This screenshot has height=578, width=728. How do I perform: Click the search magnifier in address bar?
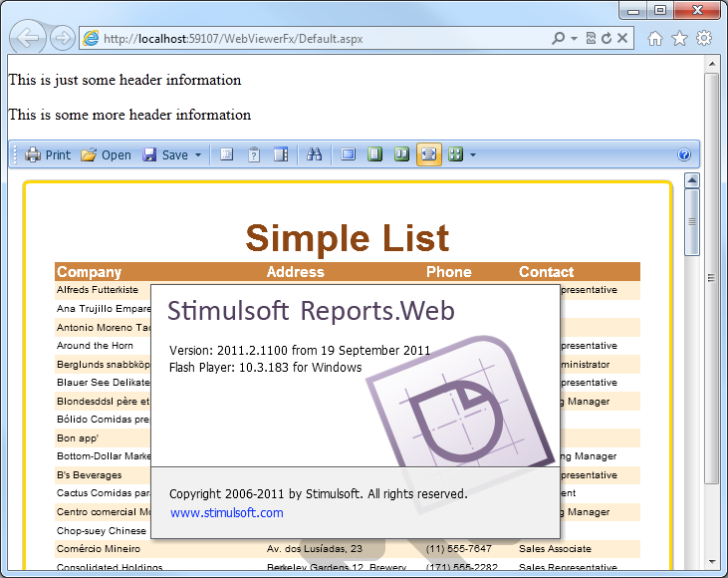(x=558, y=38)
